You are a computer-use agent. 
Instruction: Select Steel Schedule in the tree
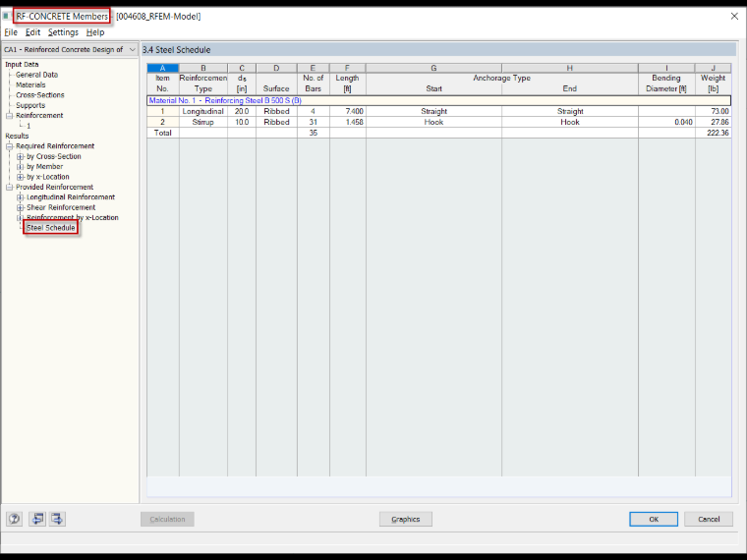point(50,228)
